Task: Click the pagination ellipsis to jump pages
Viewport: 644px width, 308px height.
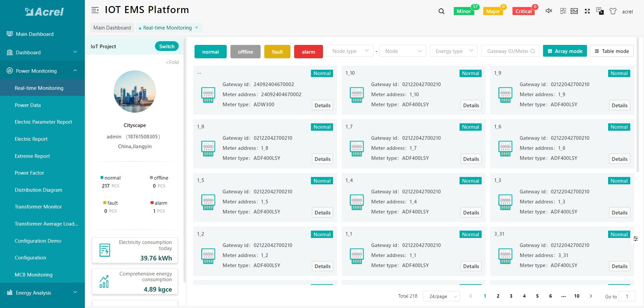Action: click(563, 296)
